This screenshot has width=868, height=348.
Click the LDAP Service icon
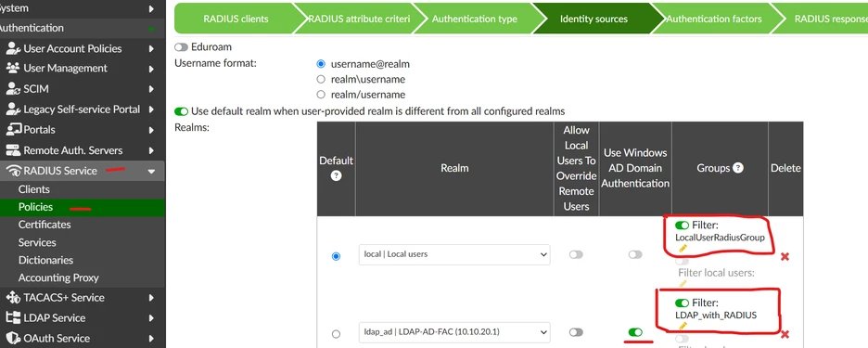pyautogui.click(x=13, y=318)
